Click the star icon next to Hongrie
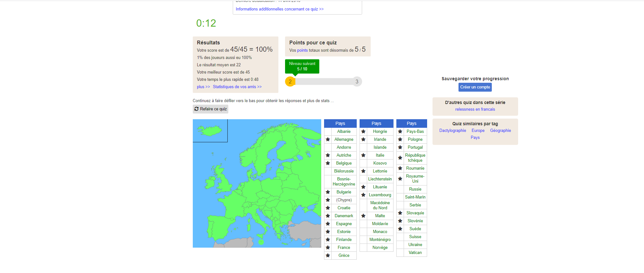644x273 pixels. 363,131
